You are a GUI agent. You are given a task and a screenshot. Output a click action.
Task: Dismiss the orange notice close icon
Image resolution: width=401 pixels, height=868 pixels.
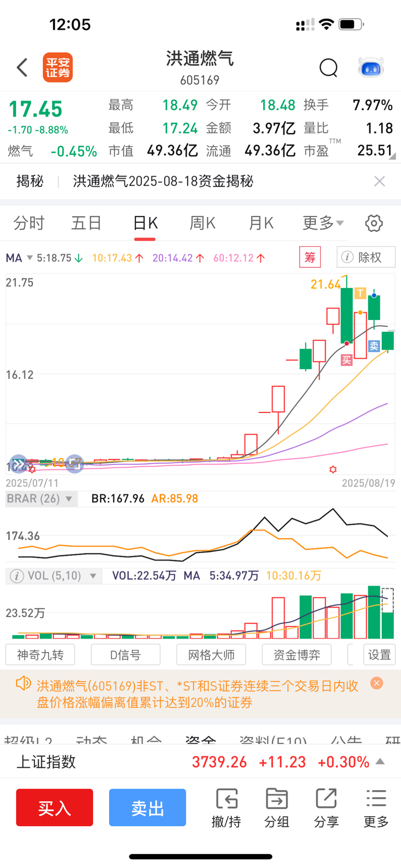[376, 683]
